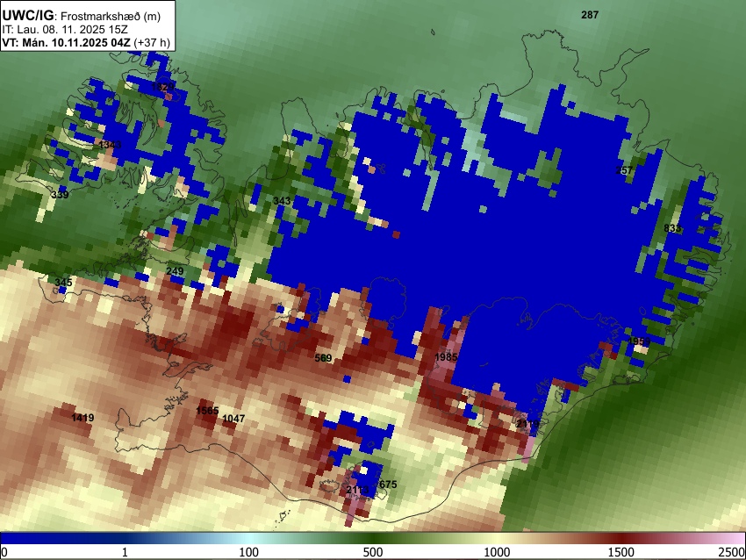Click the map value label "1829"
746x560 pixels.
162,87
